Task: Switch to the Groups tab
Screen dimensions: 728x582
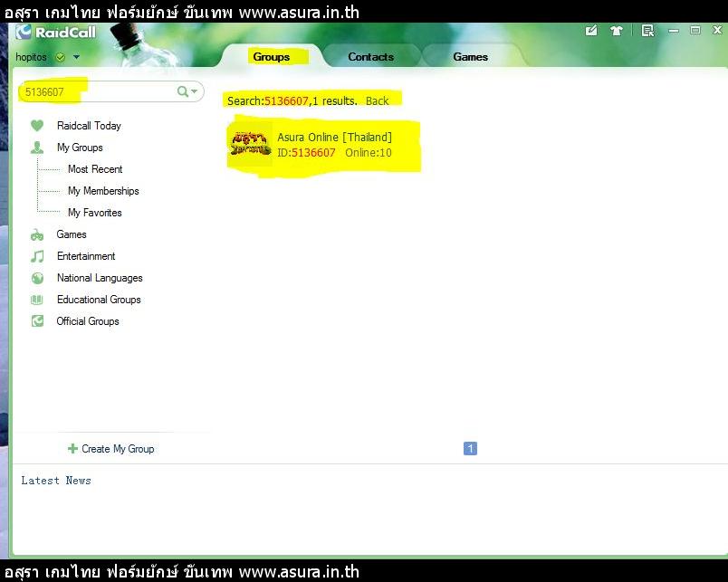Action: 271,57
